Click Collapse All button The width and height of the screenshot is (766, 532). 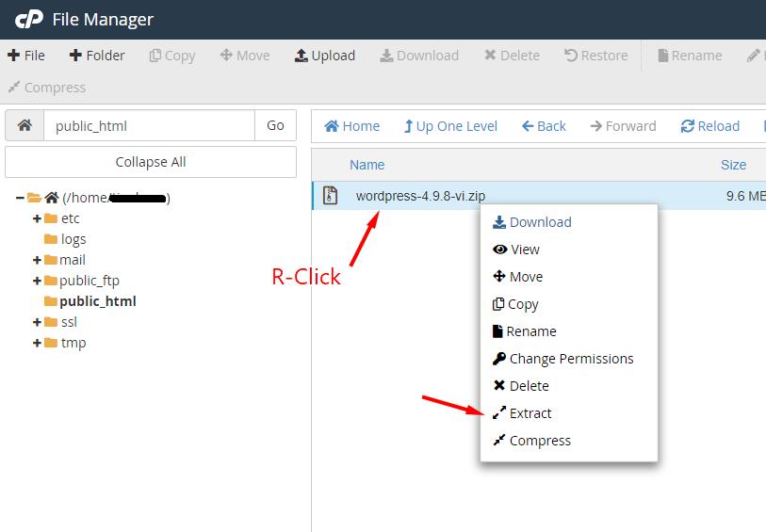(151, 162)
